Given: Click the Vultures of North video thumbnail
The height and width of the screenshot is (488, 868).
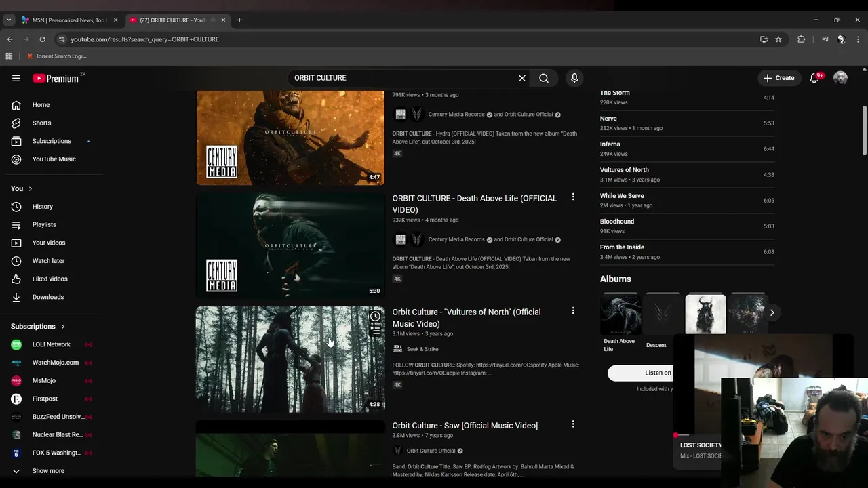Looking at the screenshot, I should pyautogui.click(x=290, y=359).
